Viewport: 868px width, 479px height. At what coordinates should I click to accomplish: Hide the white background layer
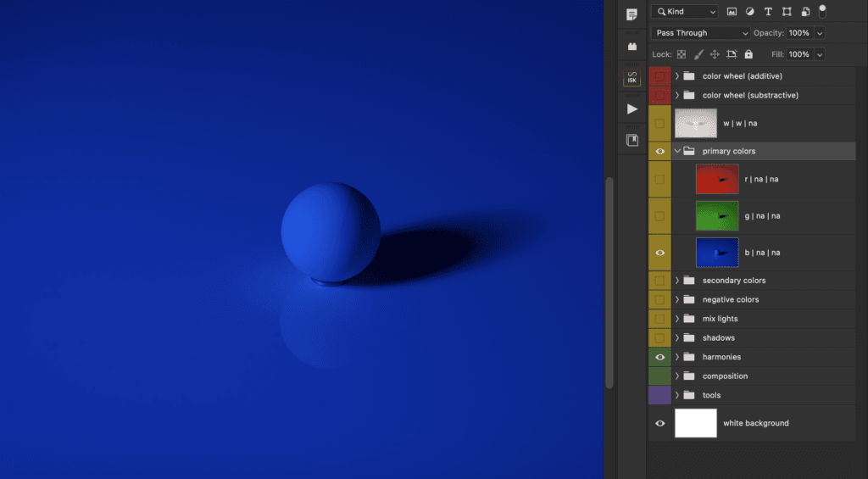(x=659, y=423)
